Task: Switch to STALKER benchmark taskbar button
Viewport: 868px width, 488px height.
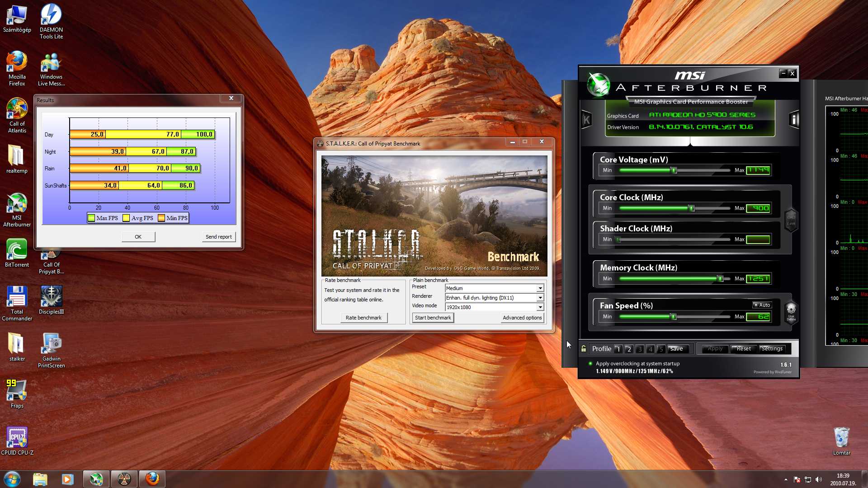Action: tap(124, 479)
